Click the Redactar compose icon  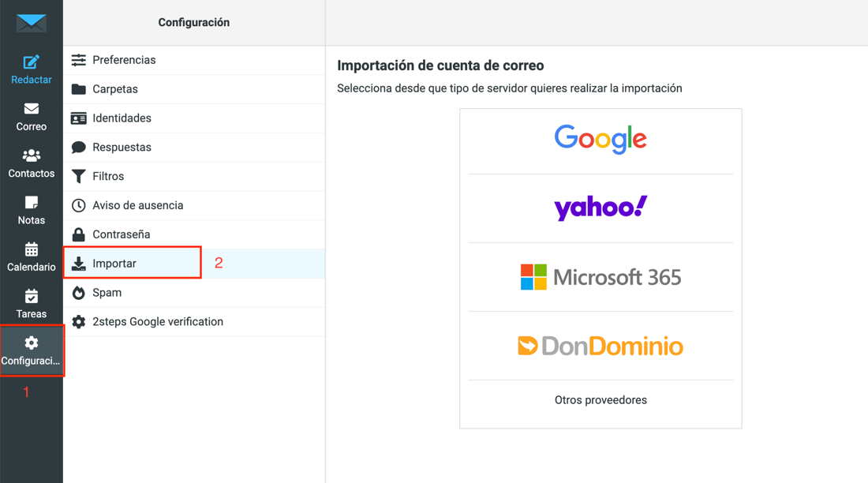(x=32, y=62)
